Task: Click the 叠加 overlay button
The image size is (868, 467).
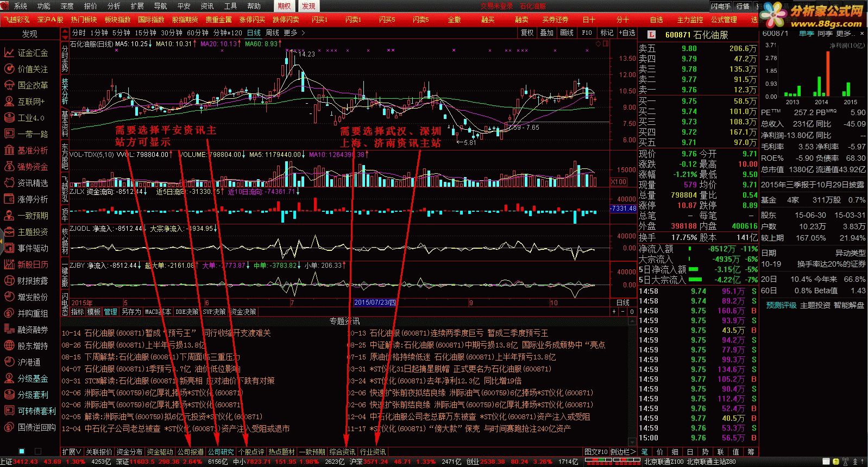Action: (x=546, y=33)
